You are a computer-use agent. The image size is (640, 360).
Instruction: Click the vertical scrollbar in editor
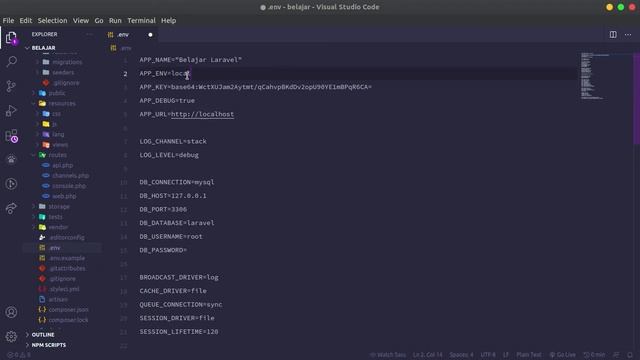636,98
